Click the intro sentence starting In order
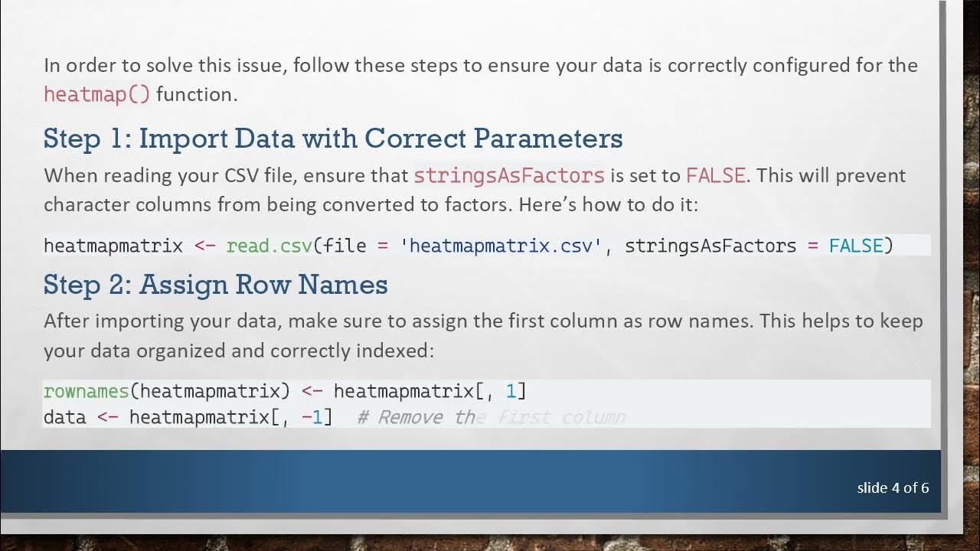 tap(480, 65)
